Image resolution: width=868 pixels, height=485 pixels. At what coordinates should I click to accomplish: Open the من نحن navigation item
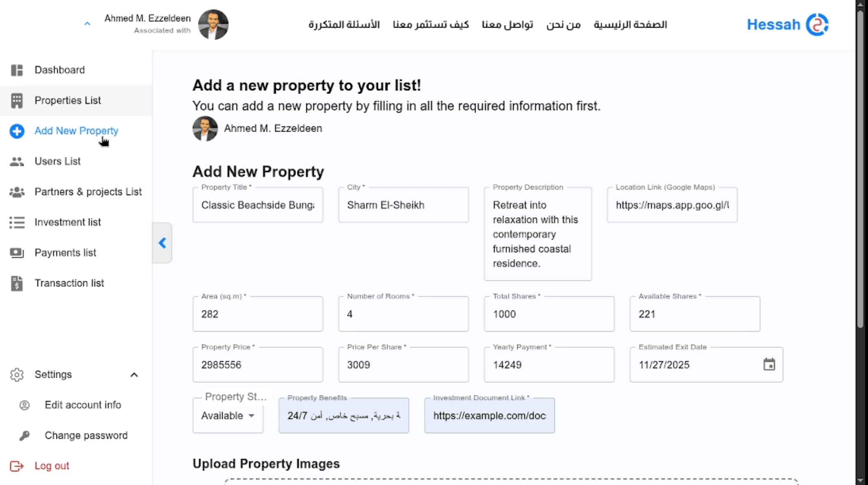[563, 25]
